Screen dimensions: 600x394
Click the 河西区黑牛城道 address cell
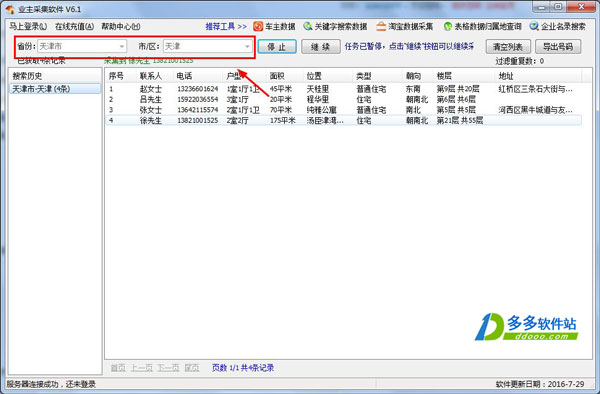pos(535,110)
